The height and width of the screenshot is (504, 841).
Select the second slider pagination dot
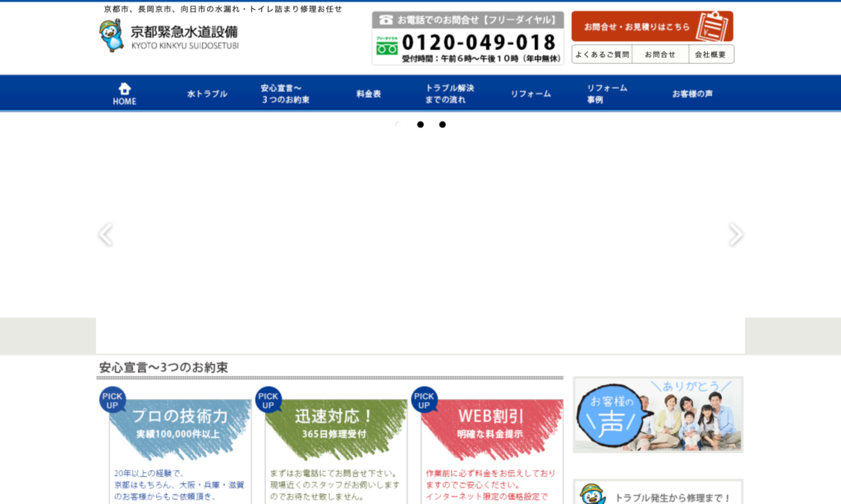(420, 125)
